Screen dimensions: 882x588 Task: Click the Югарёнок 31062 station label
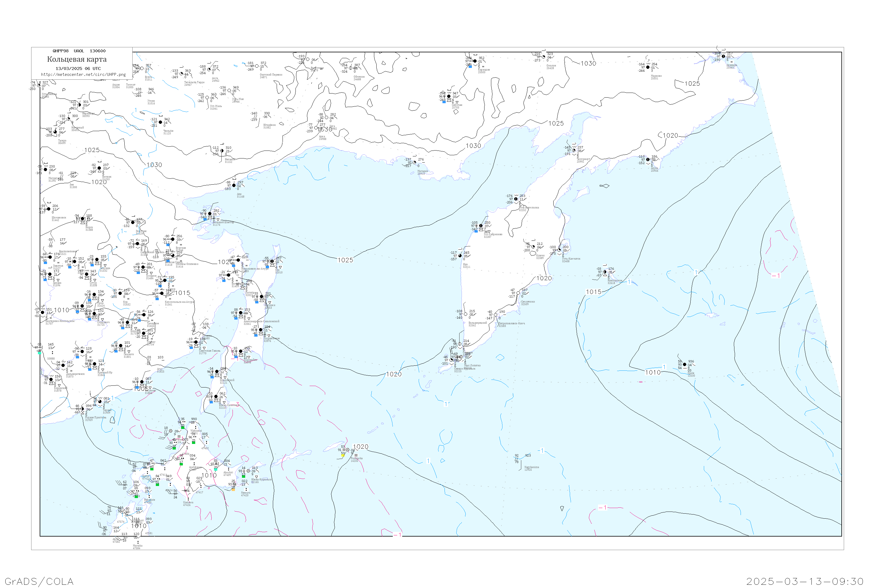269,126
